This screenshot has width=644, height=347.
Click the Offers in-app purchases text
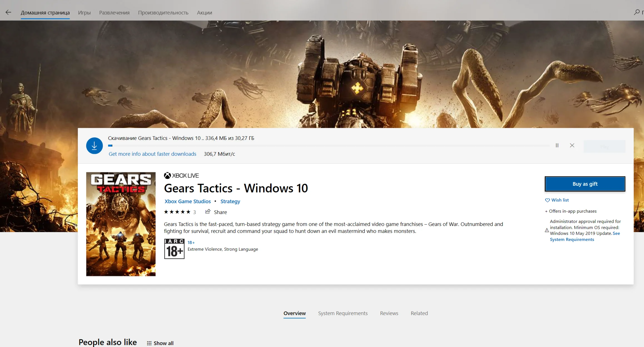point(571,211)
